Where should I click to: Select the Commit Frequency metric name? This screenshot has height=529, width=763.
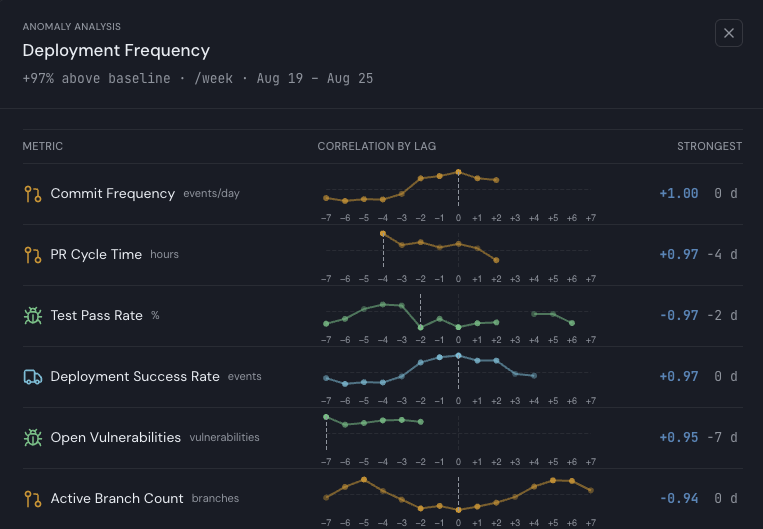point(112,194)
